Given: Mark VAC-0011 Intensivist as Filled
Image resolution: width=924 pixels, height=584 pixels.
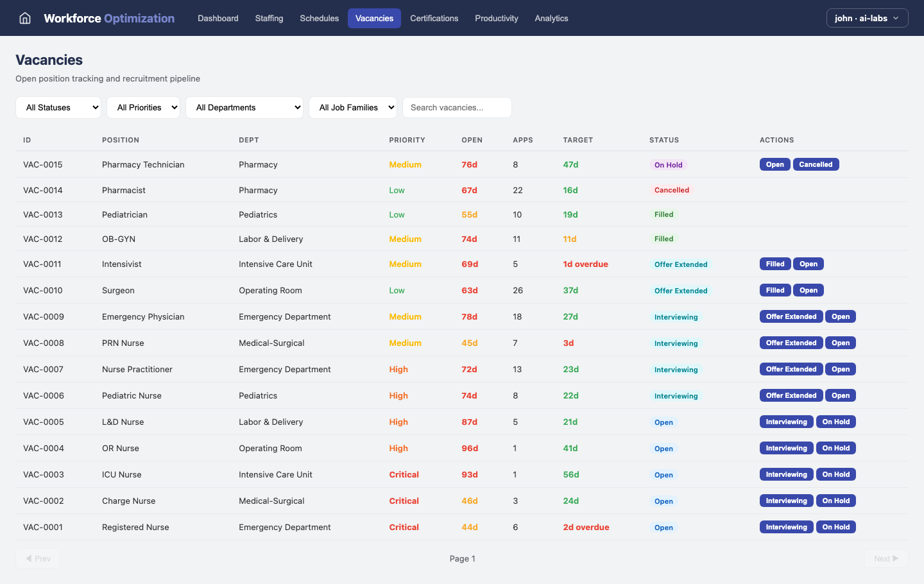Looking at the screenshot, I should tap(775, 264).
